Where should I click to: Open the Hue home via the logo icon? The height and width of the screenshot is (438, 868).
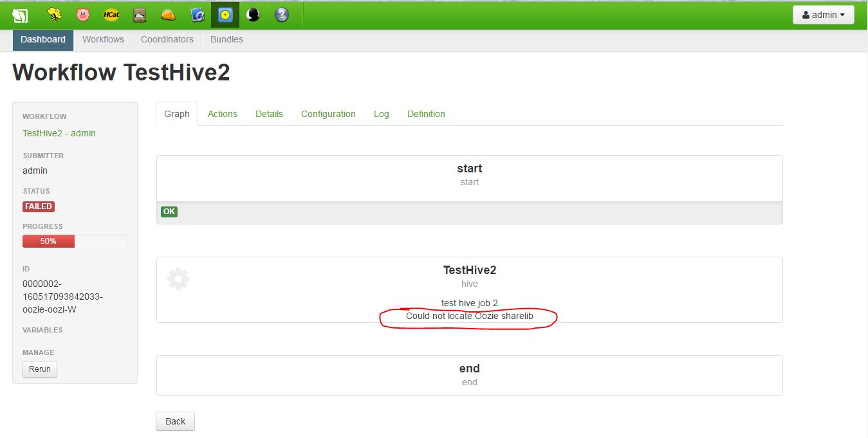(x=19, y=14)
